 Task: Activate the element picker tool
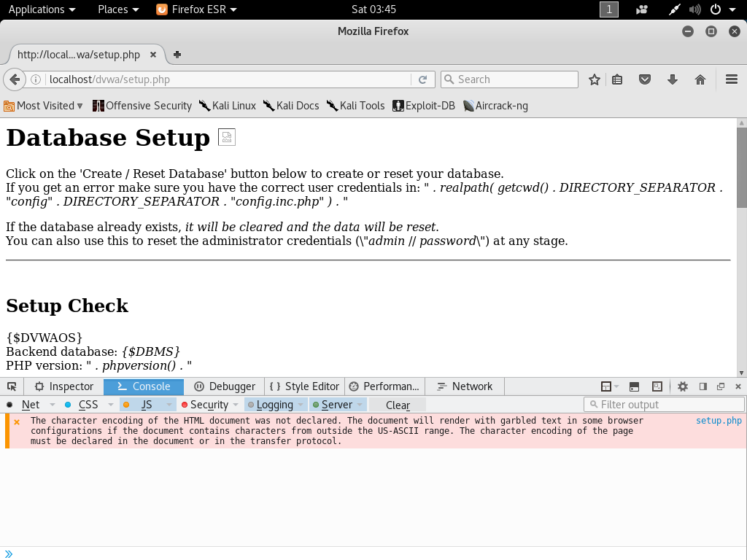pyautogui.click(x=12, y=386)
